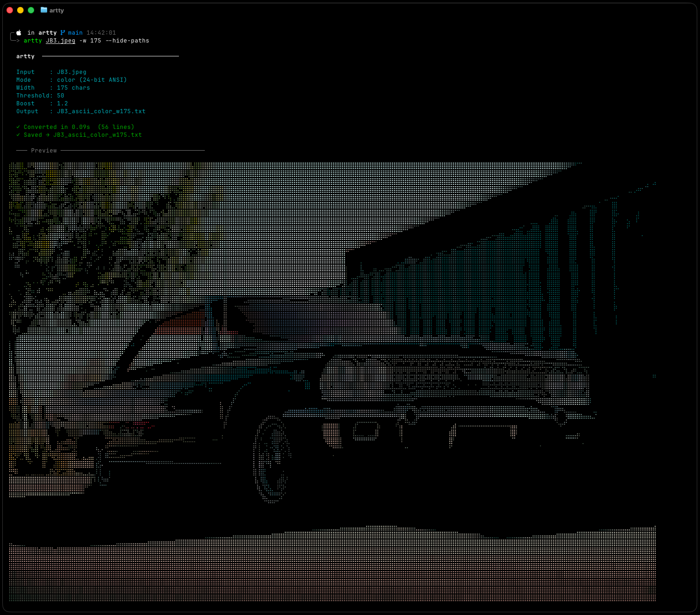Expand the Preview section divider

[x=44, y=150]
